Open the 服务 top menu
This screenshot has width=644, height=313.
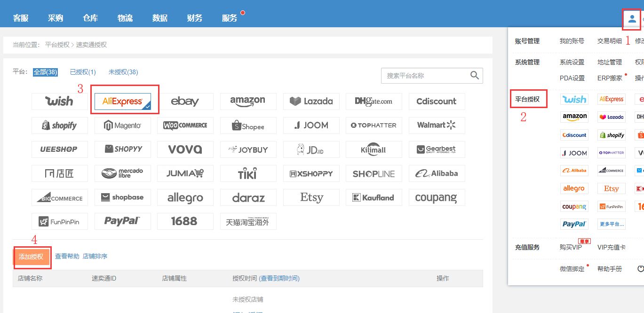coord(230,18)
